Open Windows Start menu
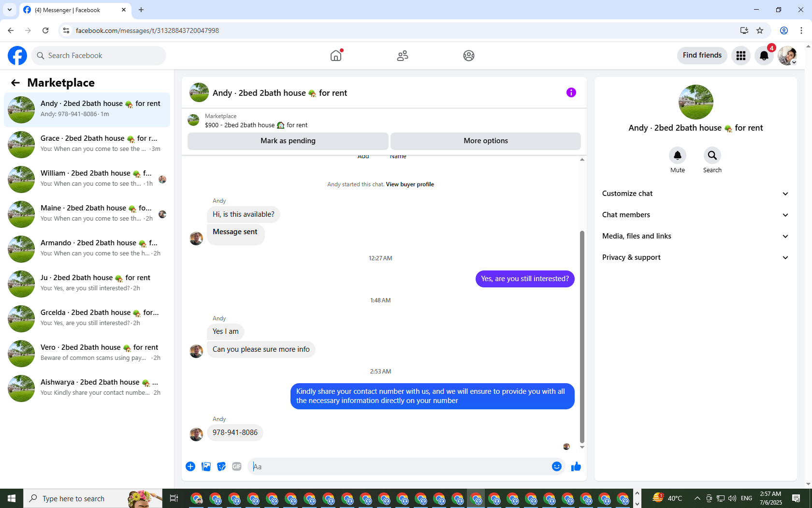This screenshot has height=508, width=812. tap(12, 498)
